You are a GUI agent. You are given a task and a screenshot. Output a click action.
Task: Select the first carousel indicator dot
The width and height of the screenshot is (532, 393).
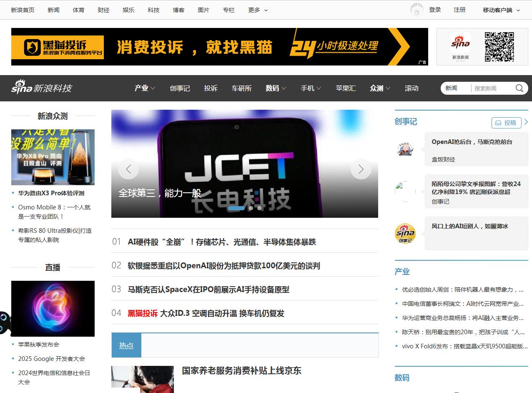(236, 208)
